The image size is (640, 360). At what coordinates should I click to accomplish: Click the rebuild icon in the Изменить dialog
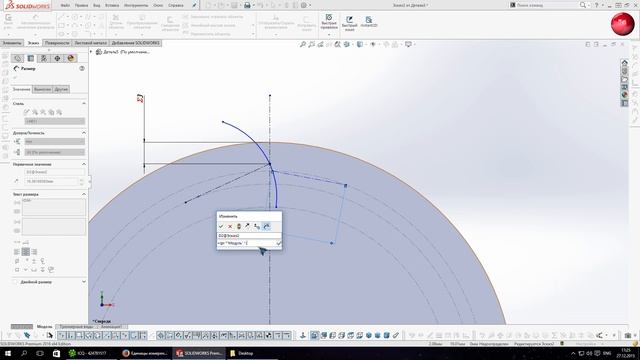239,226
